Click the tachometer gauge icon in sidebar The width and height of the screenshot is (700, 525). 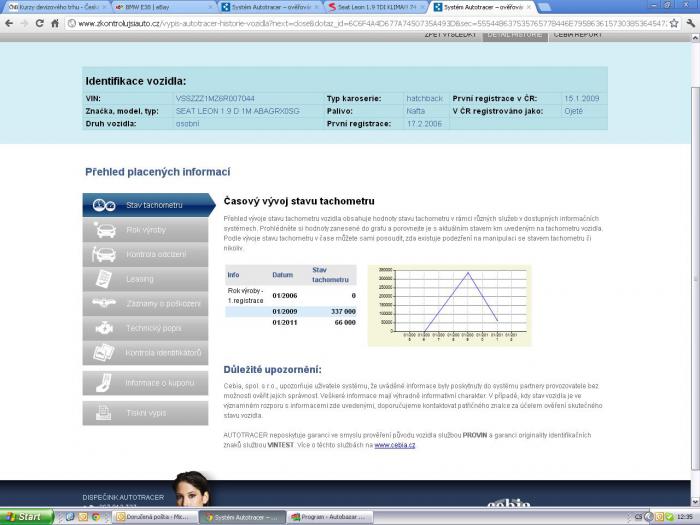pos(104,205)
